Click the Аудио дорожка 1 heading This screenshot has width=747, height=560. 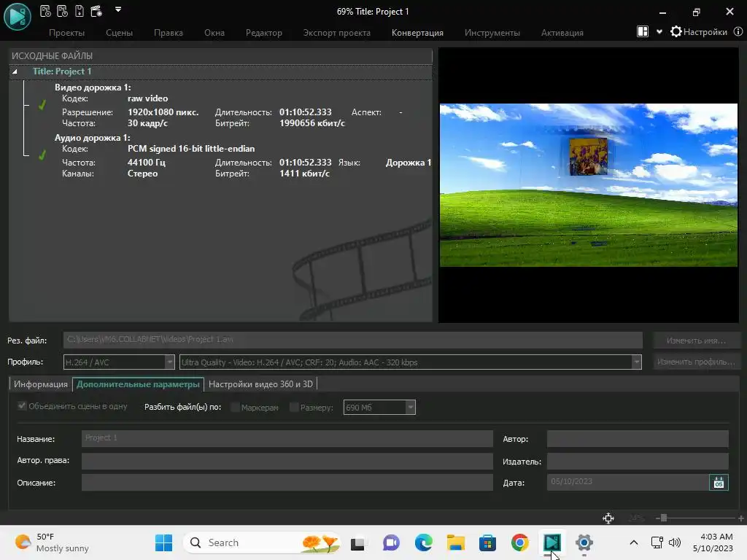point(92,138)
